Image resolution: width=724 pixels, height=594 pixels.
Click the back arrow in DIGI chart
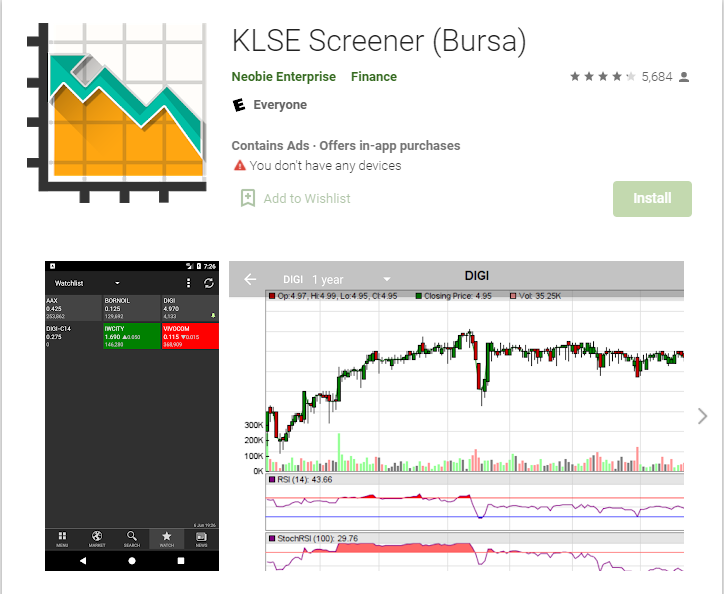coord(250,280)
